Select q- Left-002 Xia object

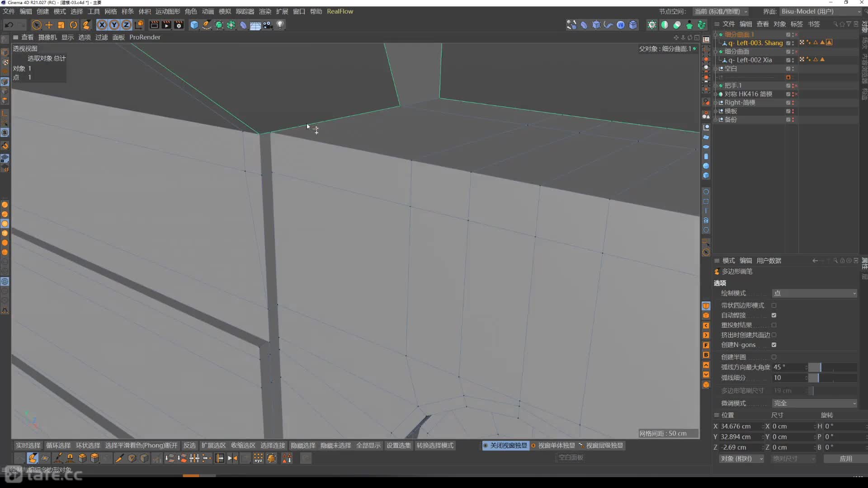pos(750,60)
